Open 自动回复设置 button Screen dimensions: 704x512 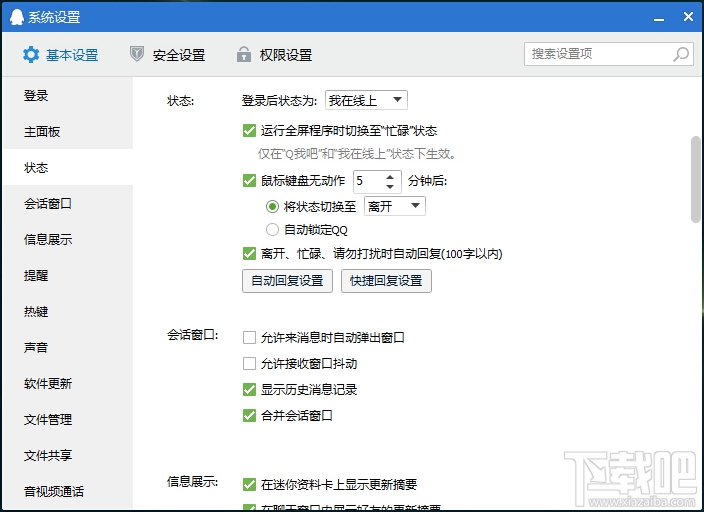tap(287, 281)
